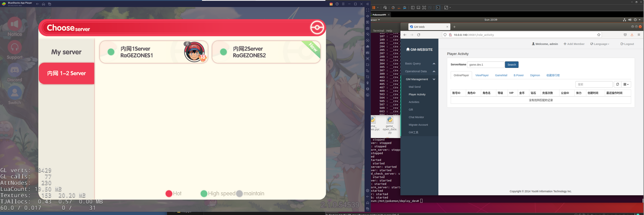
Task: Select the 内网 1-2 Server tab
Action: 66,73
